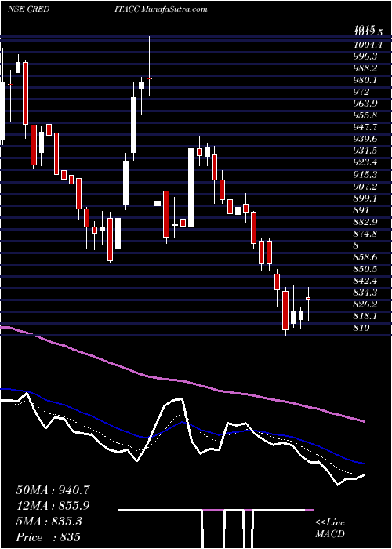Select the 874.8 price axis label
392x549 pixels.
[367, 234]
